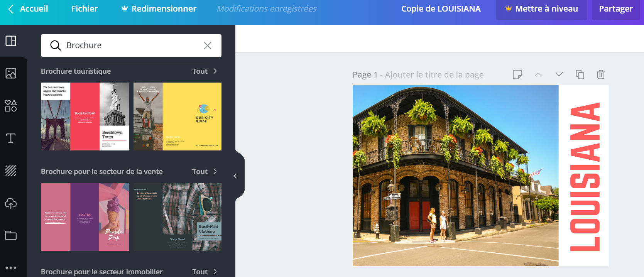Delete Page 1 using trash icon

pos(600,74)
